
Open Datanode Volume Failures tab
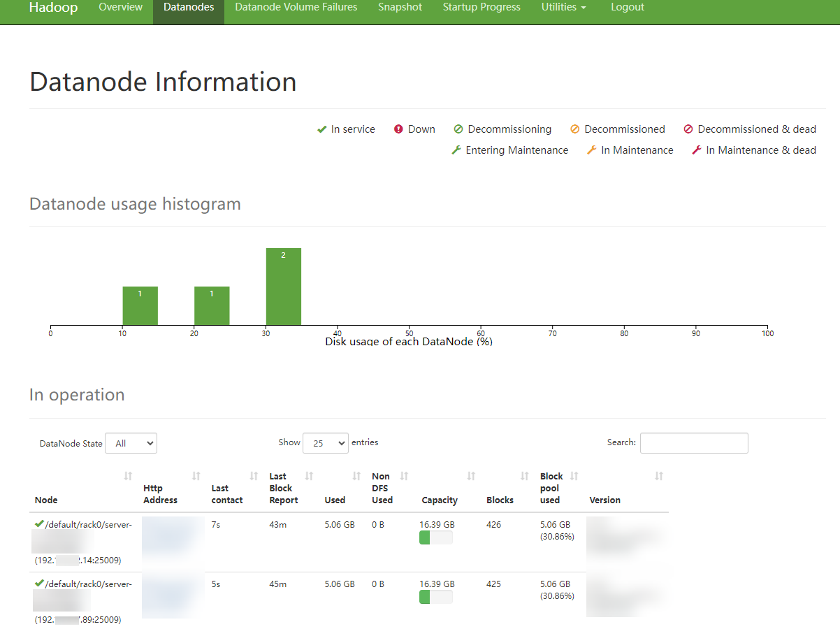pos(296,7)
